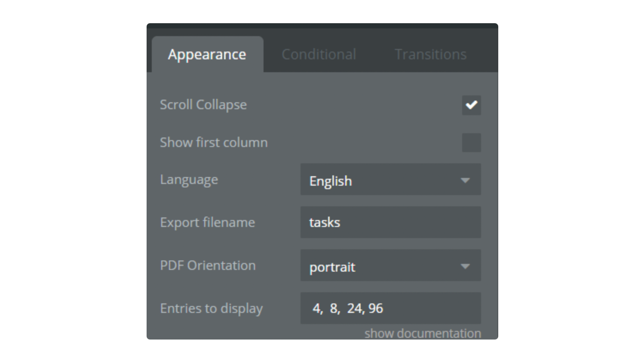This screenshot has height=355, width=644.
Task: Click the dark title bar above the tabs
Action: pos(322,27)
